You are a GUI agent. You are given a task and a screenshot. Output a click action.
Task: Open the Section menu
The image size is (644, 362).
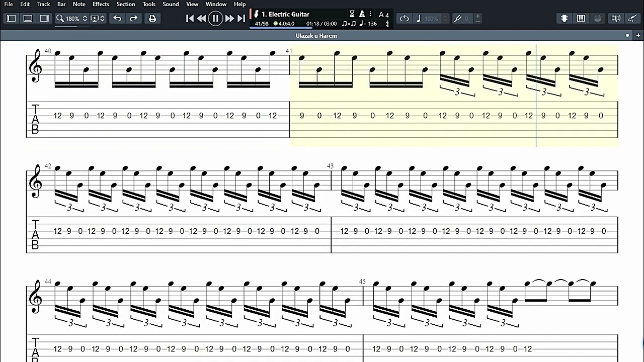point(126,4)
